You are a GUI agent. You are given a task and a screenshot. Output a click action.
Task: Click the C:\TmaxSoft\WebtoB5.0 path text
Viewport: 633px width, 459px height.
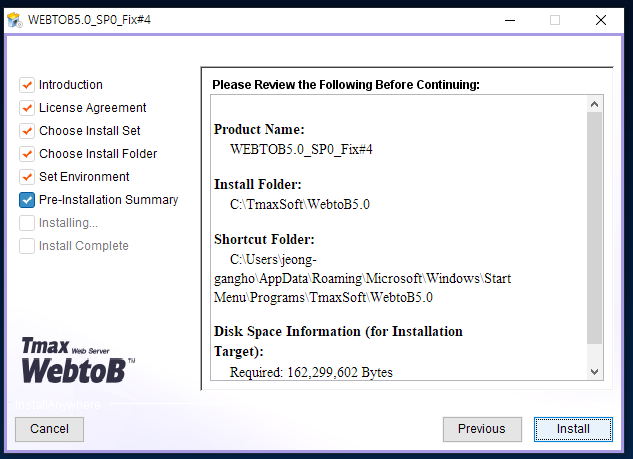[300, 205]
